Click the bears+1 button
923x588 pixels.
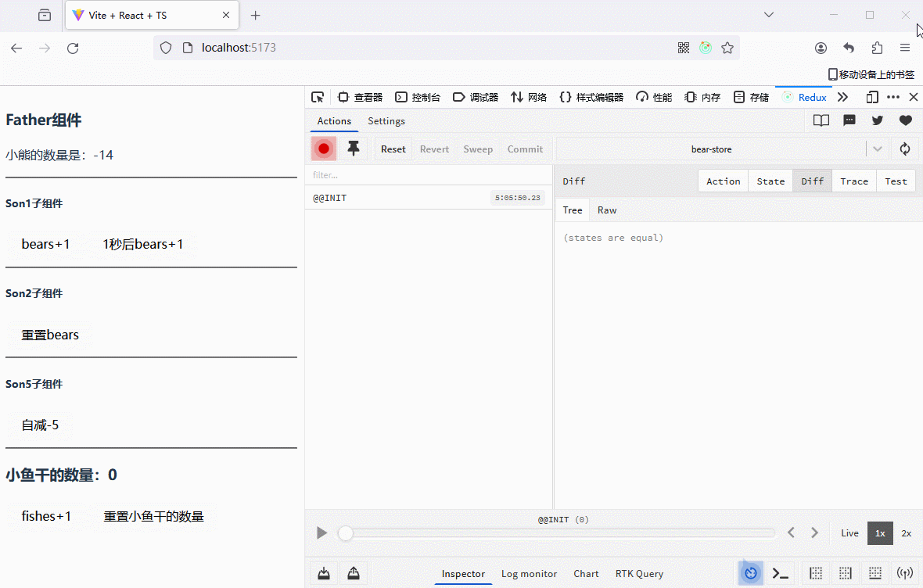pos(45,244)
